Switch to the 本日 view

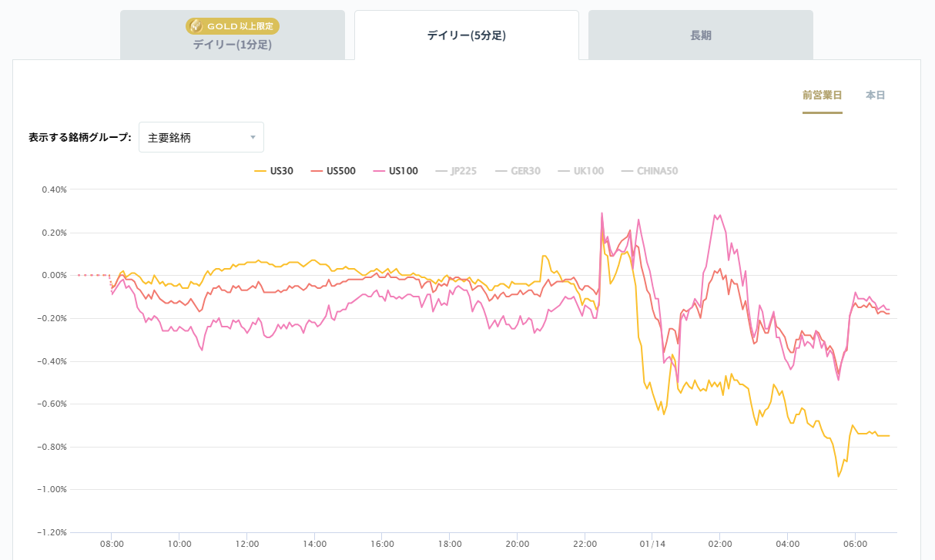click(x=875, y=95)
